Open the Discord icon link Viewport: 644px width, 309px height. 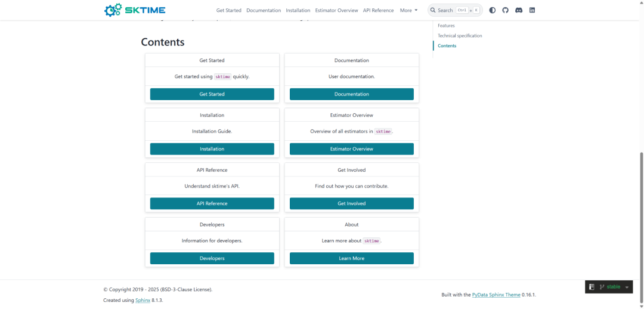point(519,10)
